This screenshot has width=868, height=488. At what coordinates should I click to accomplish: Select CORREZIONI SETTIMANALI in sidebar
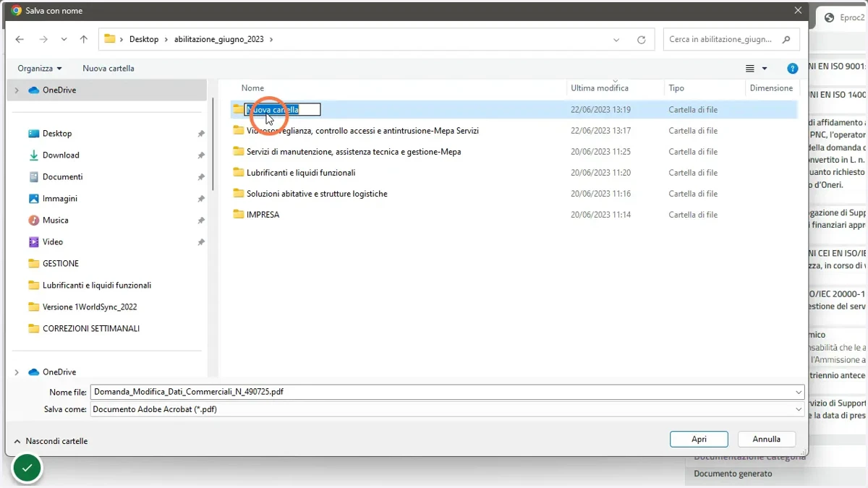91,329
